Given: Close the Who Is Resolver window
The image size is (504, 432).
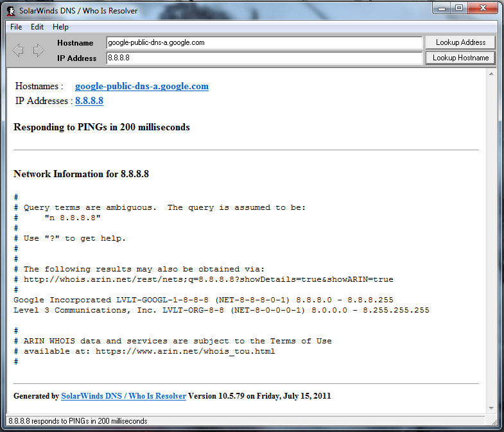Looking at the screenshot, I should pyautogui.click(x=482, y=8).
